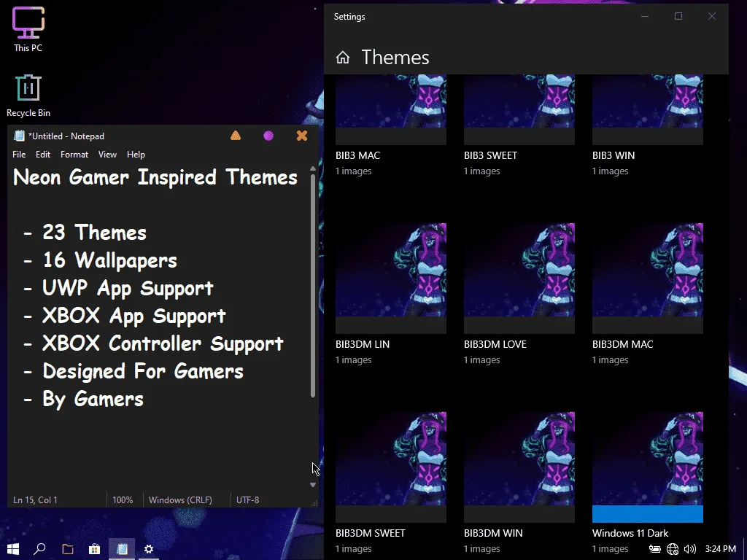This screenshot has width=747, height=560.
Task: Click the purple circle maximize button in Notepad
Action: tap(268, 136)
